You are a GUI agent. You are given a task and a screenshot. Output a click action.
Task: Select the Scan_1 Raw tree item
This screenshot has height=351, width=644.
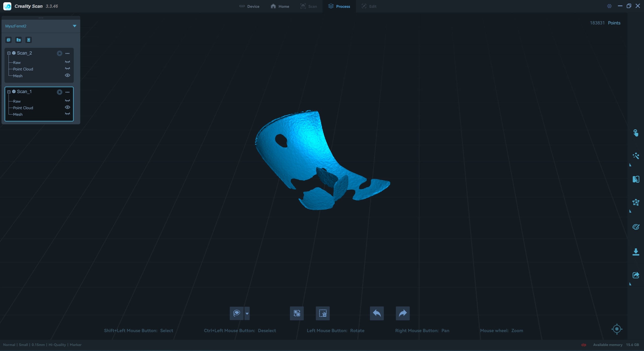pyautogui.click(x=17, y=101)
